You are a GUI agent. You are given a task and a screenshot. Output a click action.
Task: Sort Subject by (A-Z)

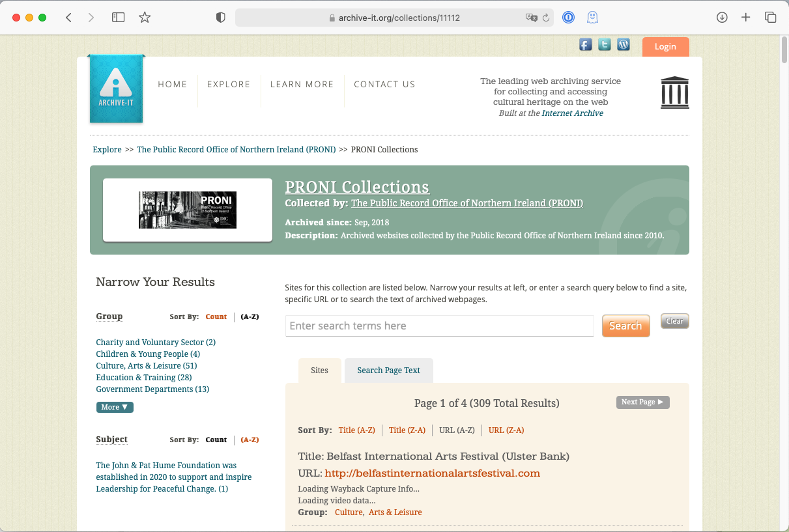(250, 440)
